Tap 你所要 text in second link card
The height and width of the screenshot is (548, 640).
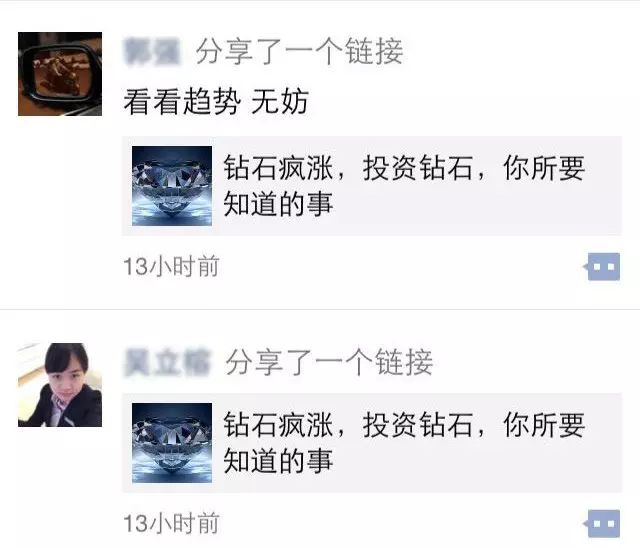click(544, 425)
